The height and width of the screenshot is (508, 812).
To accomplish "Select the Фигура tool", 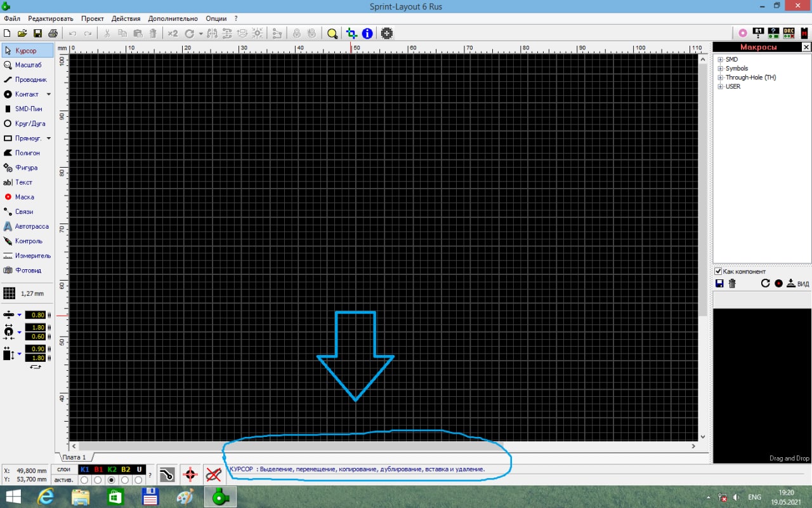I will [27, 168].
